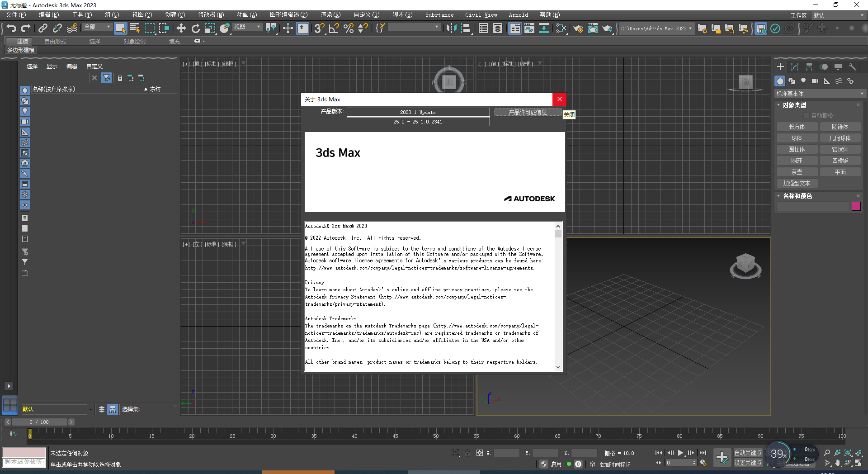Click the license text scrollbar
Image resolution: width=868 pixels, height=474 pixels.
pyautogui.click(x=558, y=234)
